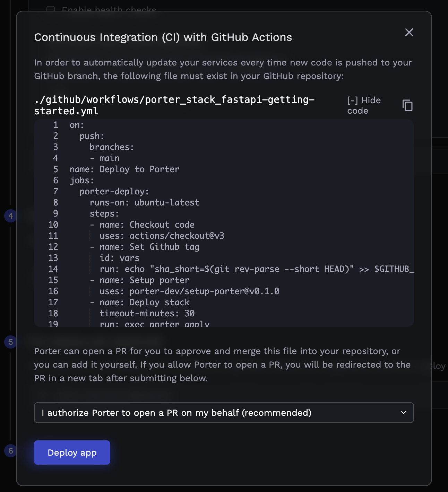Viewport: 448px width, 492px height.
Task: Collapse code with the Hide code toggle
Action: pos(364,105)
